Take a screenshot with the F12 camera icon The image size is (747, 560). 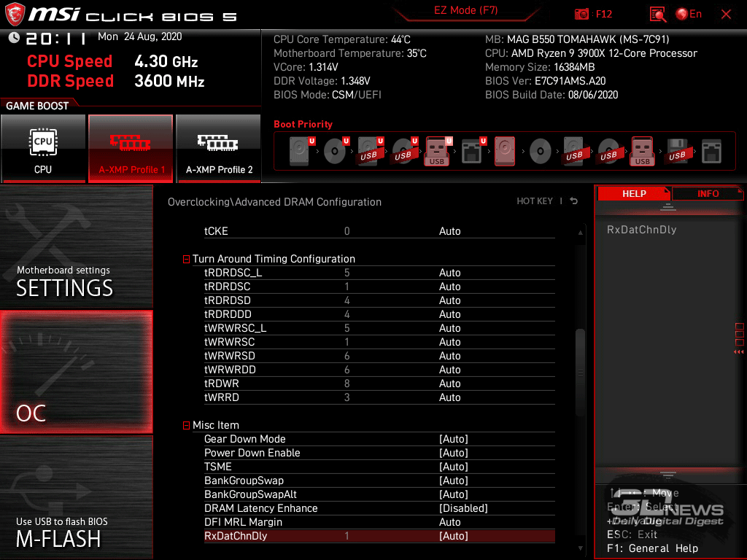581,15
